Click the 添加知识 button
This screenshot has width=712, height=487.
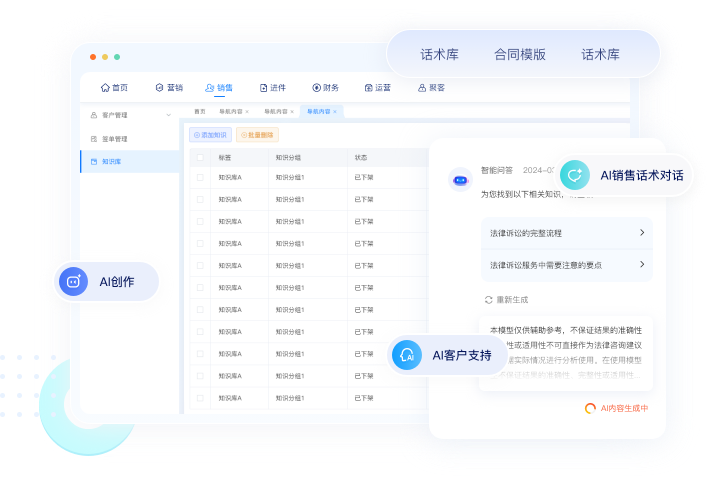pyautogui.click(x=211, y=134)
